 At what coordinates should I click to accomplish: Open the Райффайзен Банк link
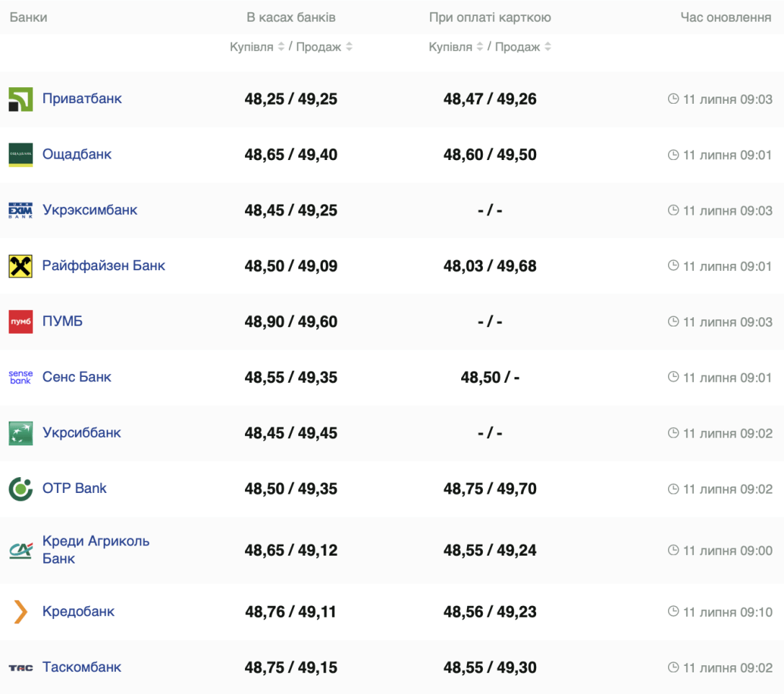click(104, 266)
